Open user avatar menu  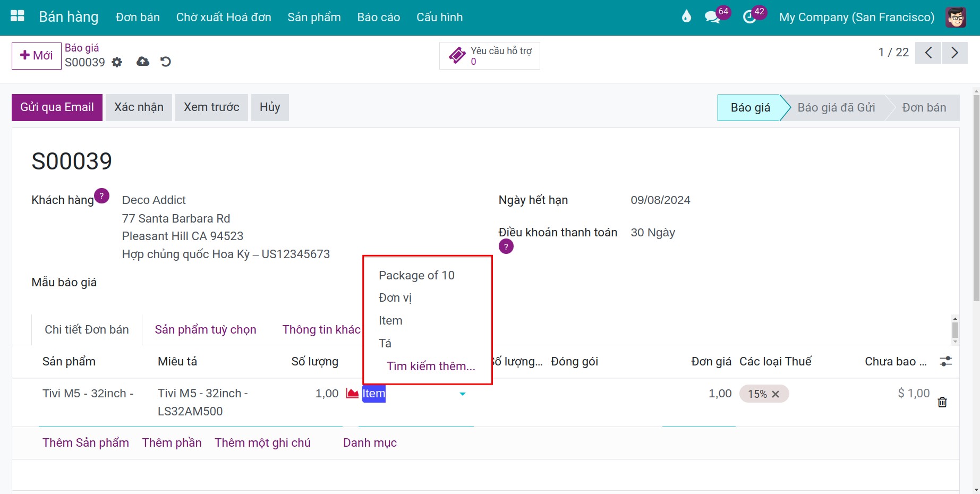pyautogui.click(x=956, y=17)
